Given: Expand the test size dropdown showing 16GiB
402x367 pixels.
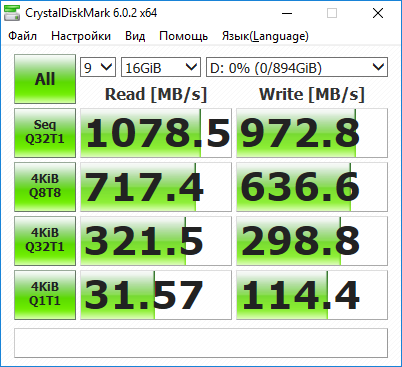Looking at the screenshot, I should pos(161,67).
